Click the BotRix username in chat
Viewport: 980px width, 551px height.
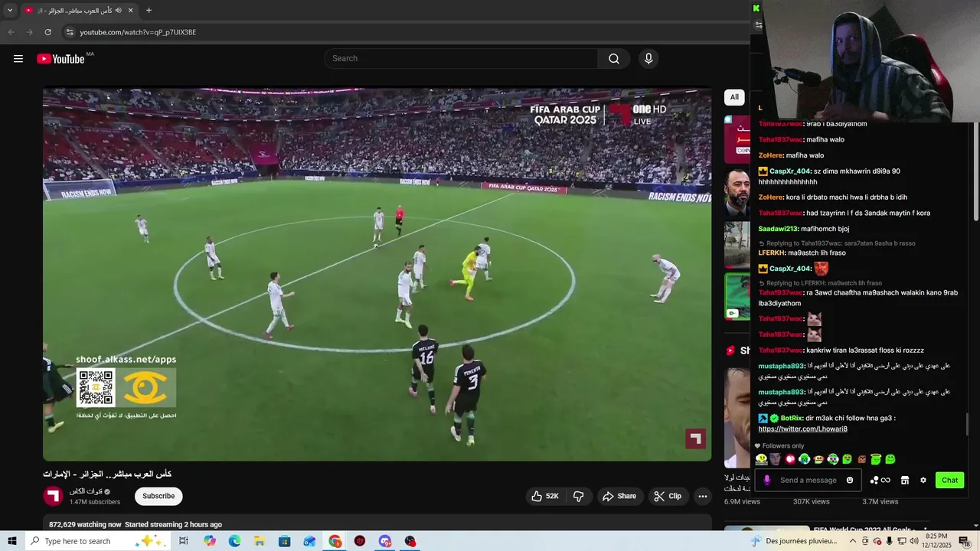tap(792, 419)
